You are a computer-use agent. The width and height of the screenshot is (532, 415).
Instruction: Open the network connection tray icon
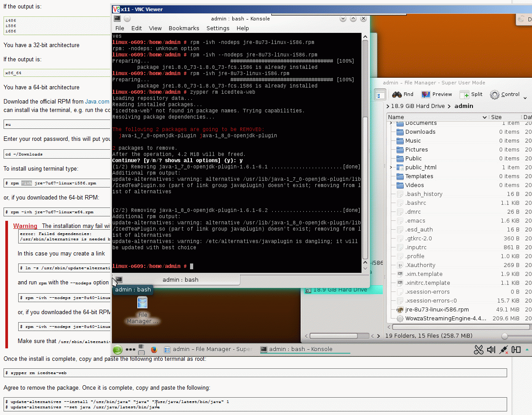point(504,349)
